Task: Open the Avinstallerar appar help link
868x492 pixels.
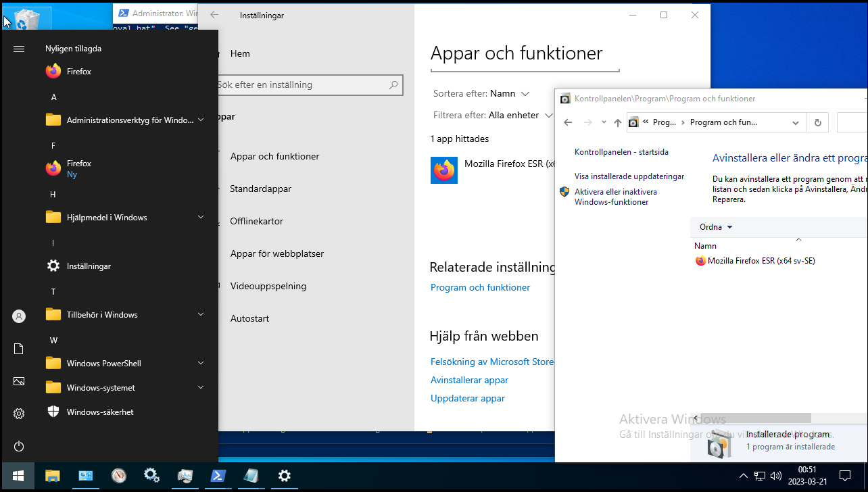Action: [x=469, y=380]
